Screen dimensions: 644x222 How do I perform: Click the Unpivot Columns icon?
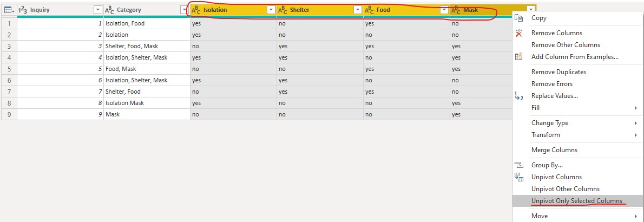(519, 177)
